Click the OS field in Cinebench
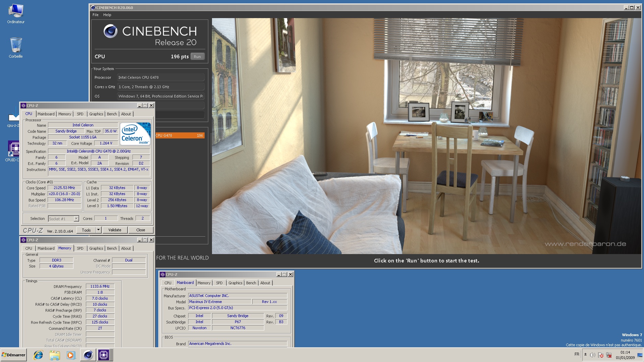This screenshot has height=362, width=644. [161, 96]
